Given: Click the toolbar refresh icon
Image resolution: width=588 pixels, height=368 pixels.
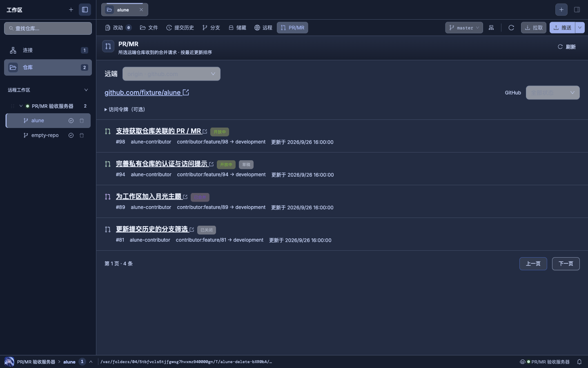Looking at the screenshot, I should pyautogui.click(x=511, y=28).
